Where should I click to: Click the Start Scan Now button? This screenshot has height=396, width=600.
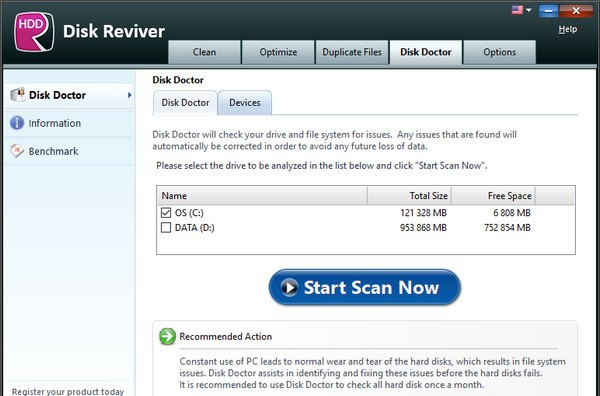(365, 287)
